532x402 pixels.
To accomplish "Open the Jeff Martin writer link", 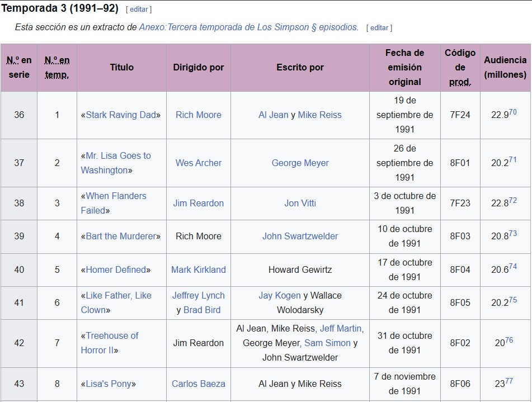I will [x=341, y=328].
